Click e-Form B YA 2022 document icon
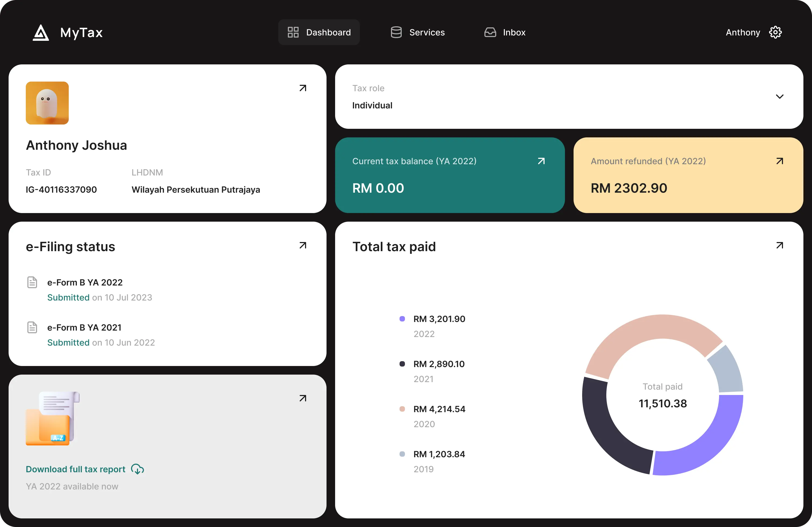Viewport: 812px width, 527px height. (32, 282)
